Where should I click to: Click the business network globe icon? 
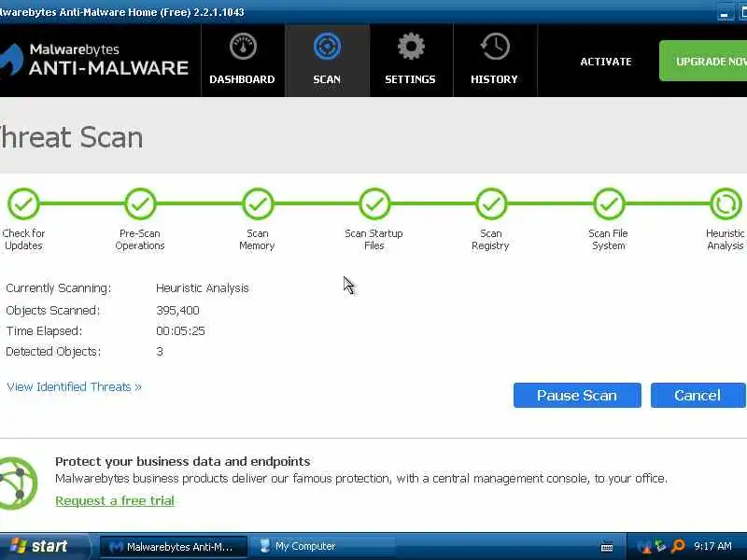click(x=18, y=483)
